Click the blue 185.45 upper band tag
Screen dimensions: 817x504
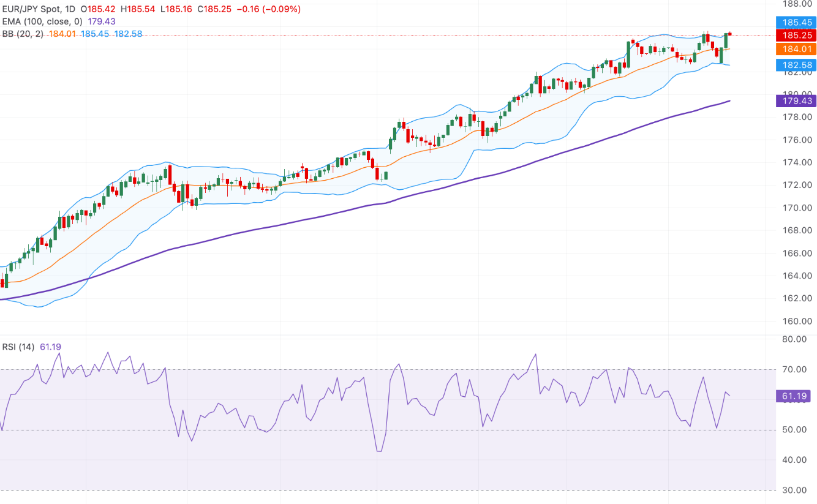pyautogui.click(x=796, y=23)
